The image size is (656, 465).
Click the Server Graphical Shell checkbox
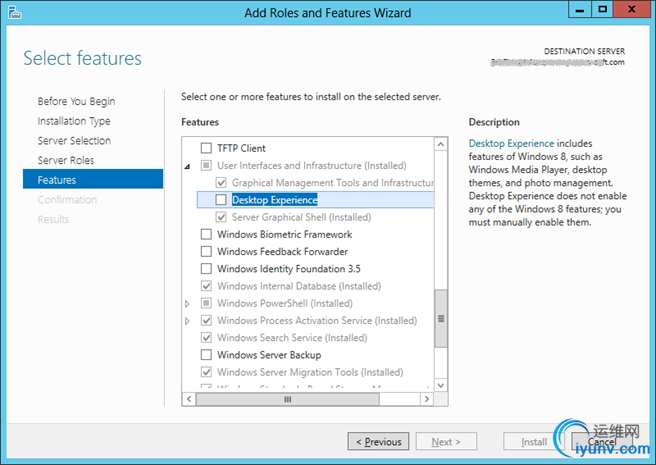pyautogui.click(x=221, y=217)
